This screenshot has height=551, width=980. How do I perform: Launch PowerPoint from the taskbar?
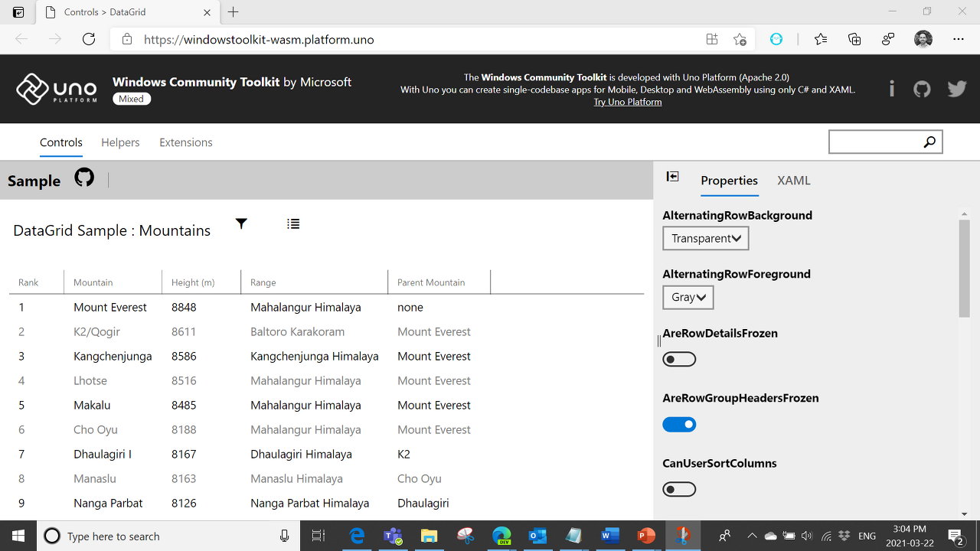click(x=646, y=536)
